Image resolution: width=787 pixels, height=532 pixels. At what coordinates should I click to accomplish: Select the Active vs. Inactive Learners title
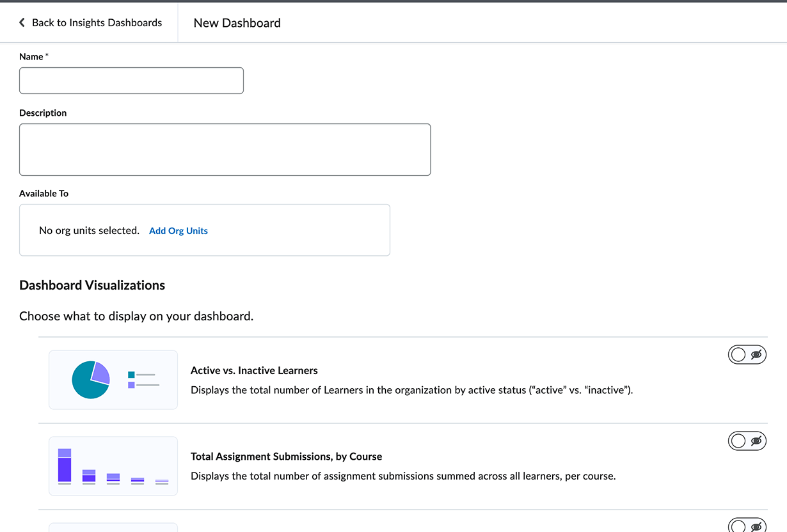click(254, 371)
